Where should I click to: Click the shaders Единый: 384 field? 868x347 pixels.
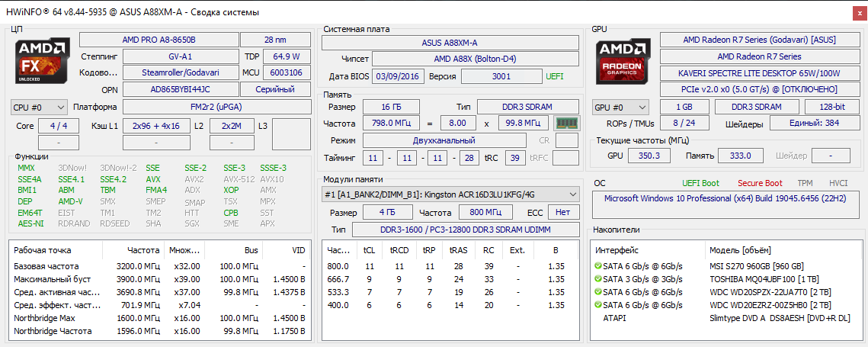point(815,124)
